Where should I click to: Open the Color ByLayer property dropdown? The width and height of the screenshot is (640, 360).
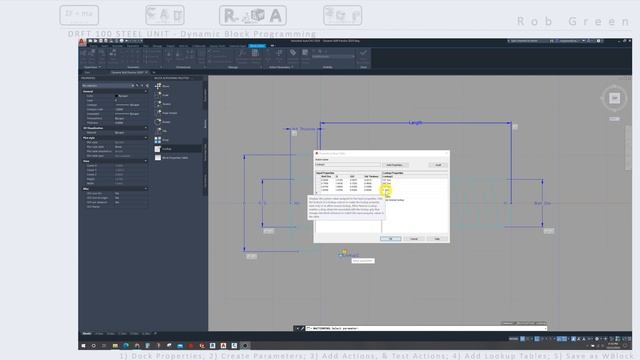coord(131,96)
